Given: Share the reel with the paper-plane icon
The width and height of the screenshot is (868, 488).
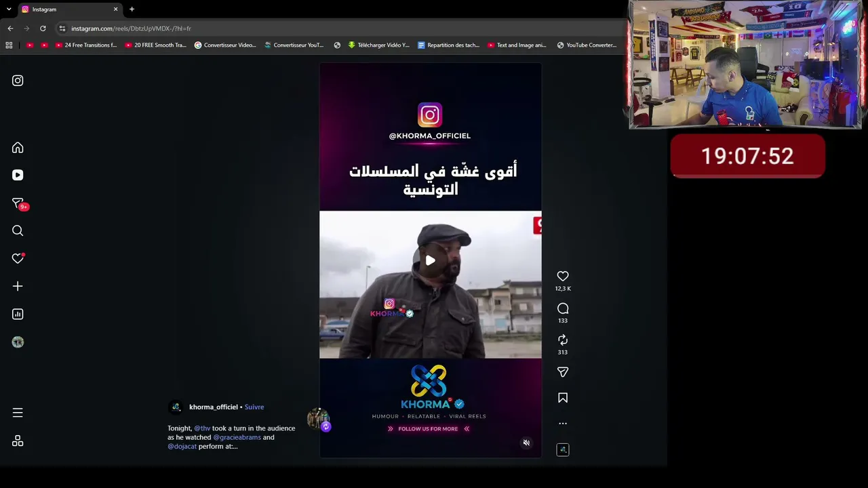Looking at the screenshot, I should coord(563,372).
